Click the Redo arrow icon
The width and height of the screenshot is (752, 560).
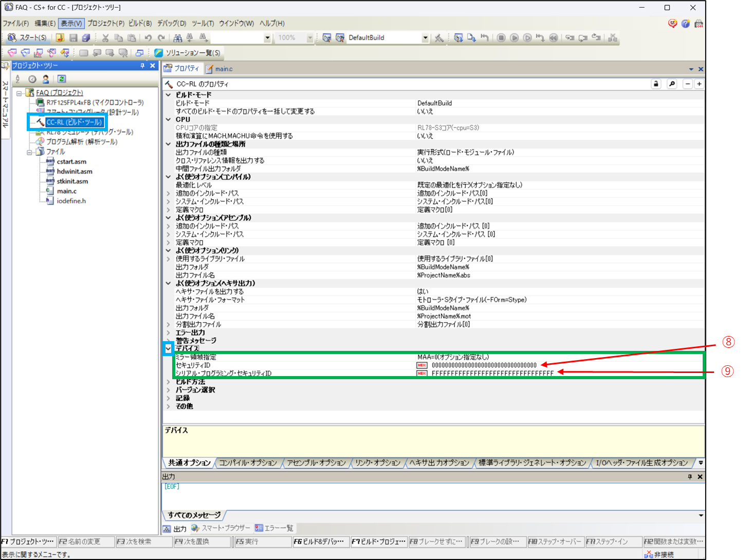[161, 38]
